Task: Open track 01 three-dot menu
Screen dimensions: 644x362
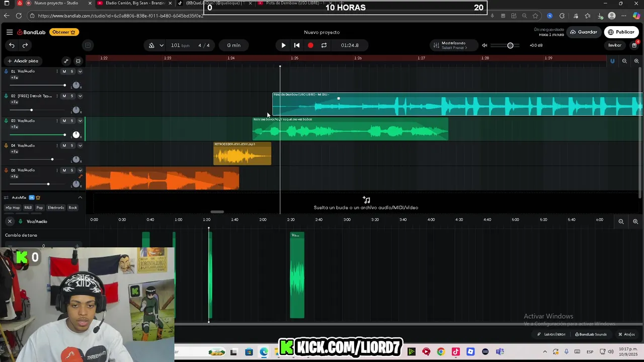Action: 57,71
